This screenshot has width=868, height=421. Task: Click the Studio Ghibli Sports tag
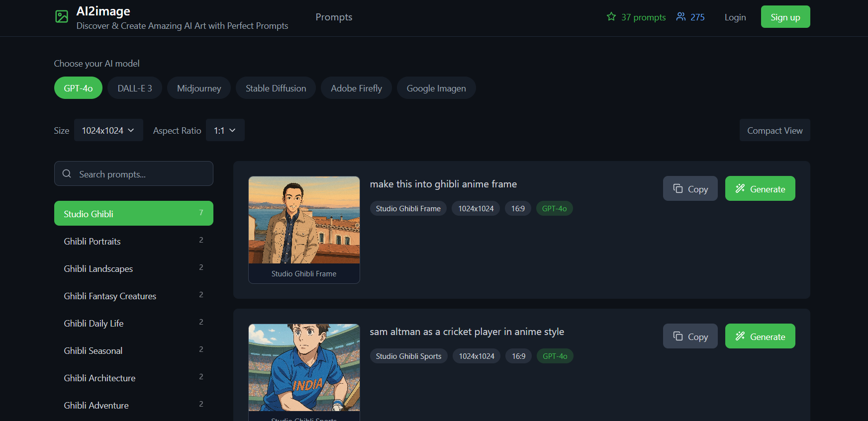click(x=409, y=356)
